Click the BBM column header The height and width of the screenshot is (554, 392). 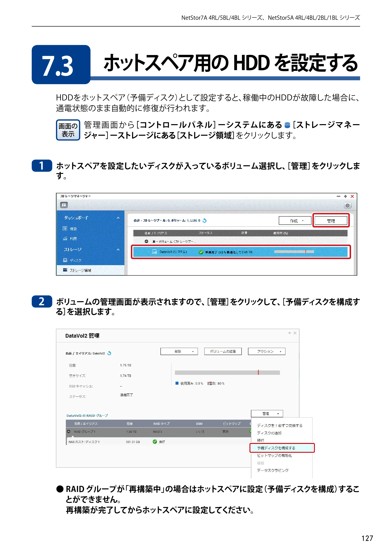point(199,423)
